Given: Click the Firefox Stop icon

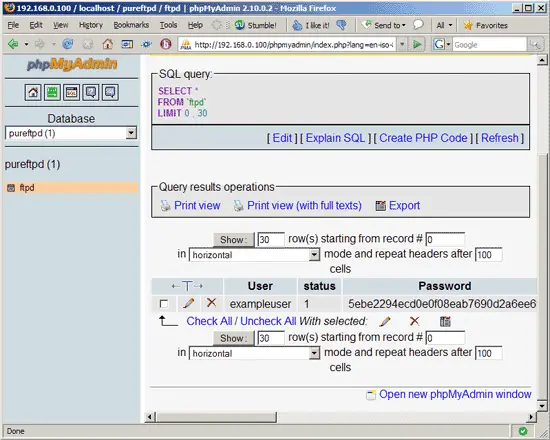Looking at the screenshot, I should point(88,44).
